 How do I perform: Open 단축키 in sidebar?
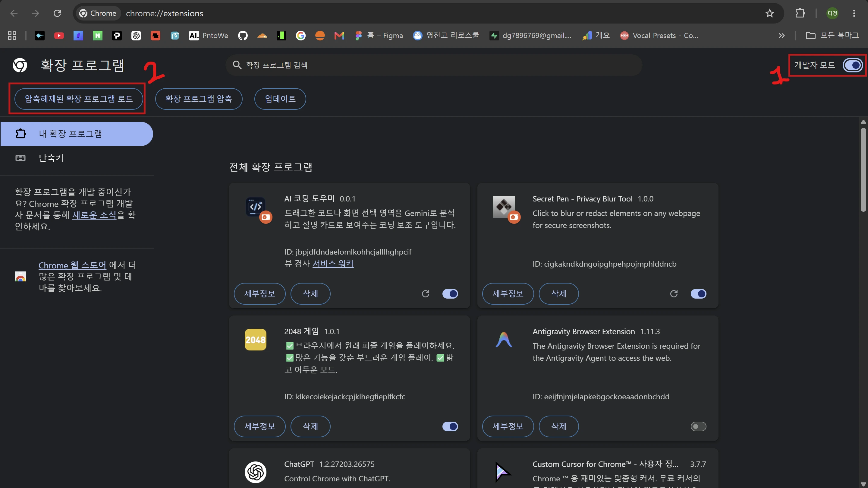coord(77,158)
